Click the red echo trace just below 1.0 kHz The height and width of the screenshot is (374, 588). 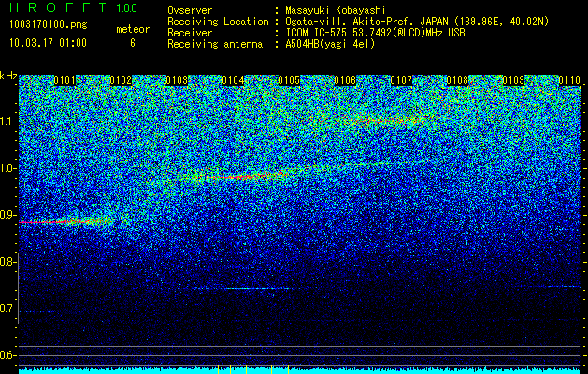(x=244, y=177)
